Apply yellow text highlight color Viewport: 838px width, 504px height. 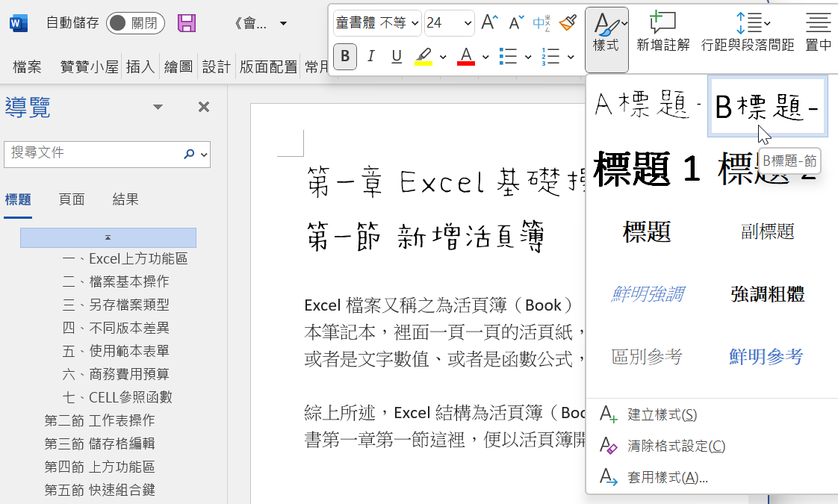[423, 56]
